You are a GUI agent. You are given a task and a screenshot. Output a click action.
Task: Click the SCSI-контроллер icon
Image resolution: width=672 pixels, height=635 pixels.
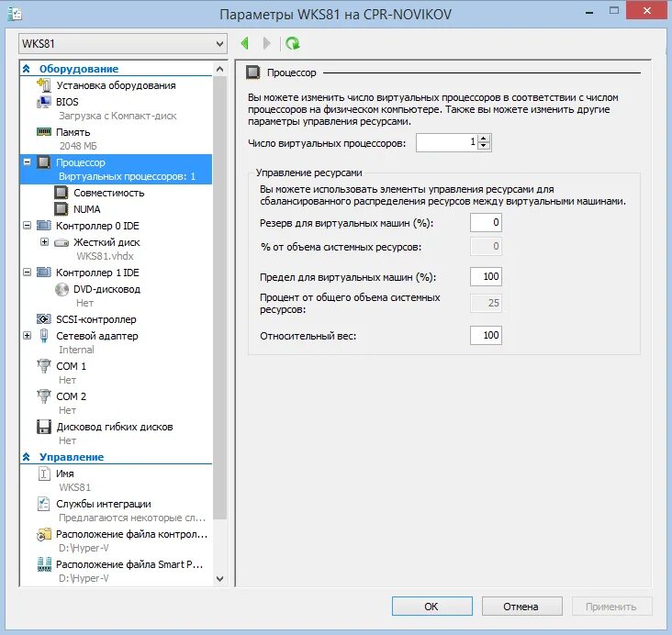click(44, 319)
